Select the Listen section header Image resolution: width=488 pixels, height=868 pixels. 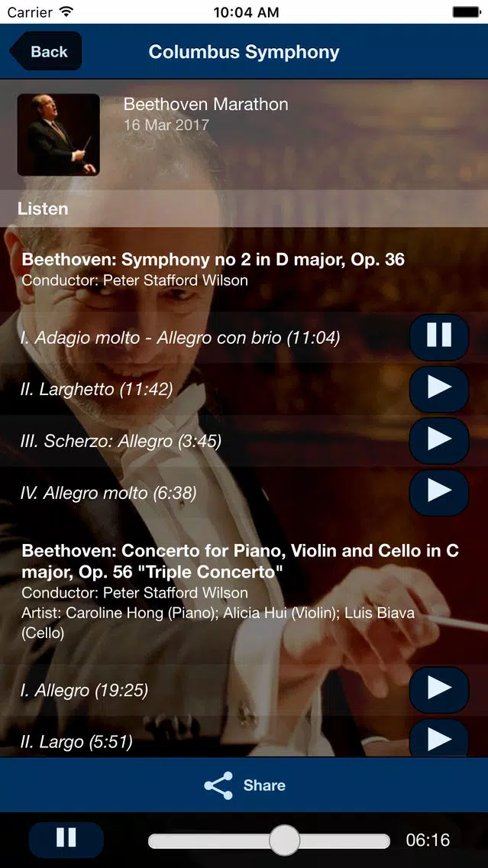tap(244, 209)
